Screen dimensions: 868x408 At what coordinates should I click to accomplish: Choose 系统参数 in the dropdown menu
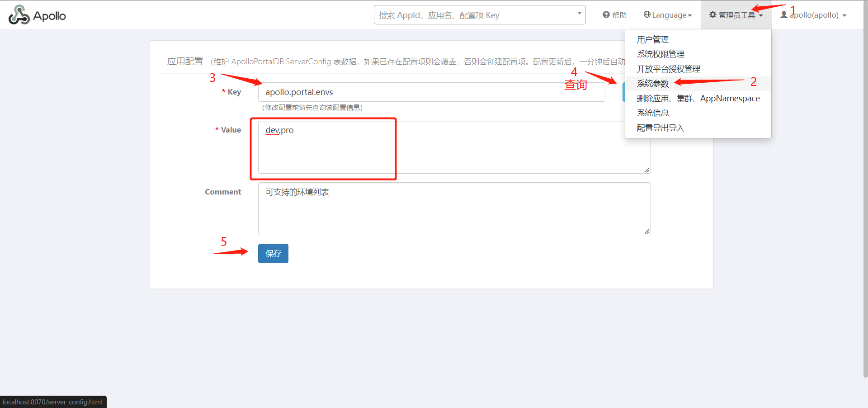(652, 84)
